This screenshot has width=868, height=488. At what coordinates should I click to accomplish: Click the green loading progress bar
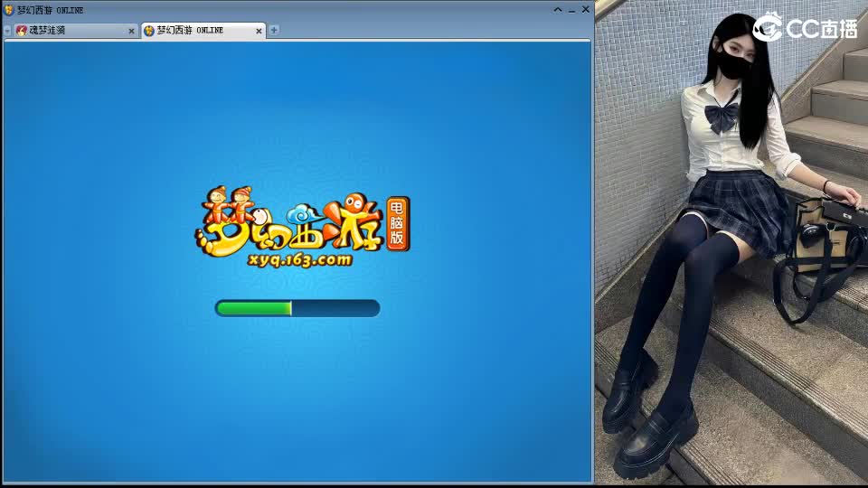[x=297, y=308]
